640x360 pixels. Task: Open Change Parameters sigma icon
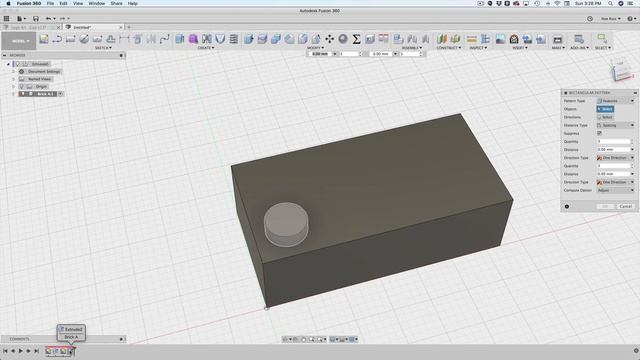(356, 39)
